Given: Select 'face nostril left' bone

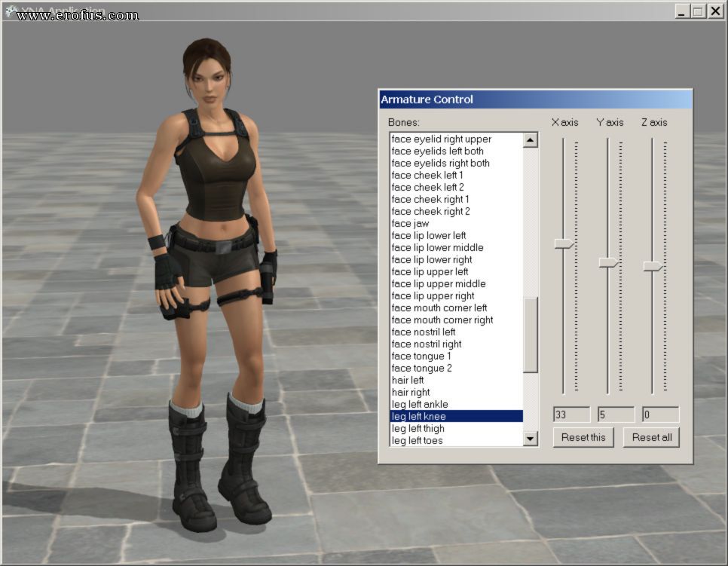Looking at the screenshot, I should point(457,332).
